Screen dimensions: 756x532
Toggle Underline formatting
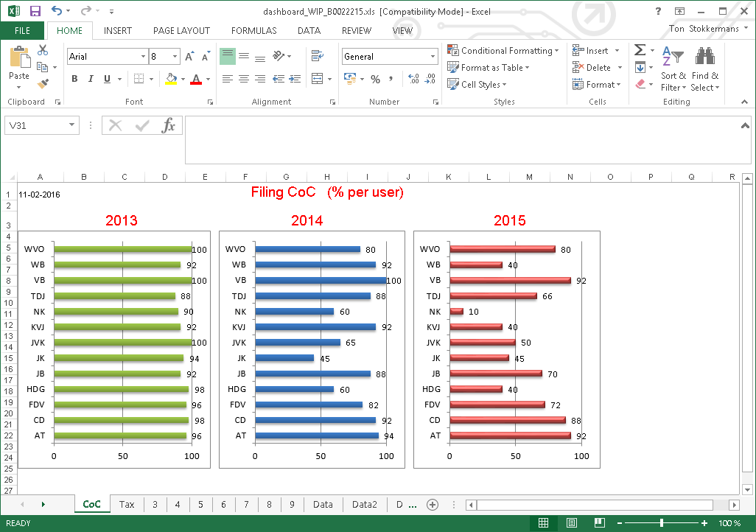[x=107, y=79]
